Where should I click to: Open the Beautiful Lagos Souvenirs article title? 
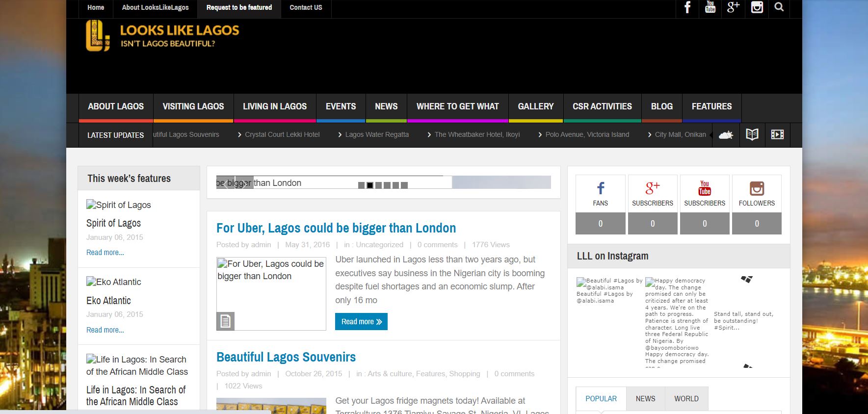(x=286, y=357)
